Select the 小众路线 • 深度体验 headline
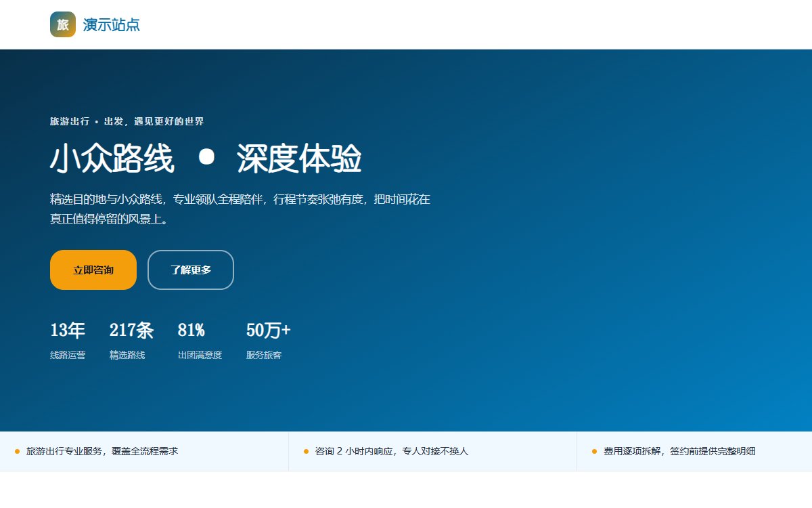Screen dimensions: 812x508 click(206, 159)
